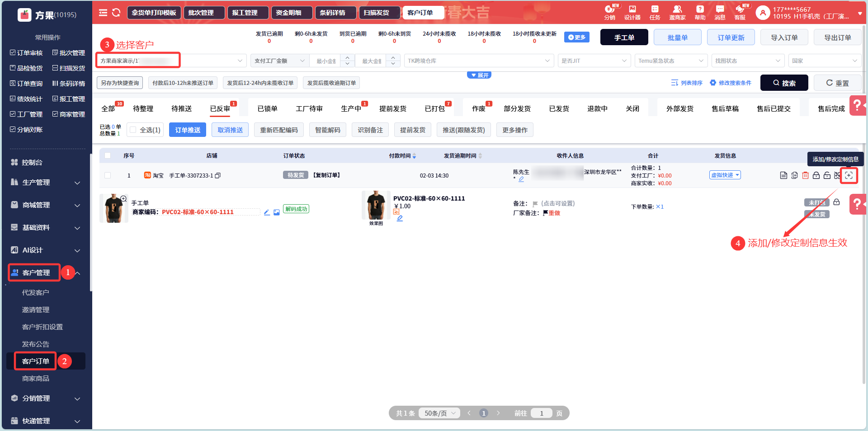The height and width of the screenshot is (431, 868).
Task: Open the 消息 messages icon
Action: pyautogui.click(x=720, y=12)
